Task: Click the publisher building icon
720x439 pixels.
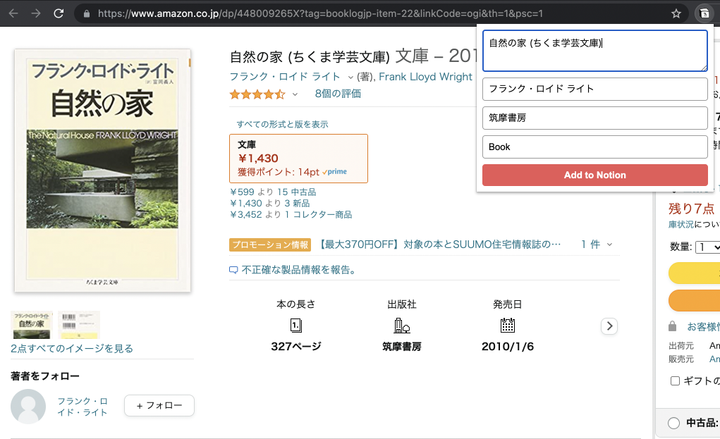Action: (x=402, y=325)
